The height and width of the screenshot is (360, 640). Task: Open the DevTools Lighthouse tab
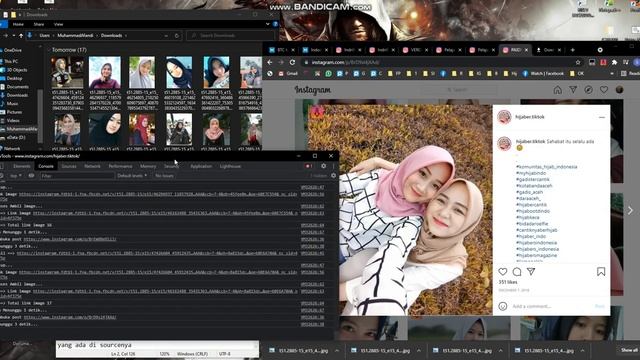click(x=230, y=166)
